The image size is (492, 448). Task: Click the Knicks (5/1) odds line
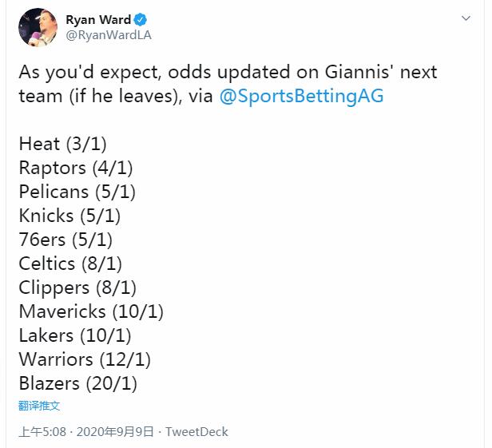click(69, 216)
